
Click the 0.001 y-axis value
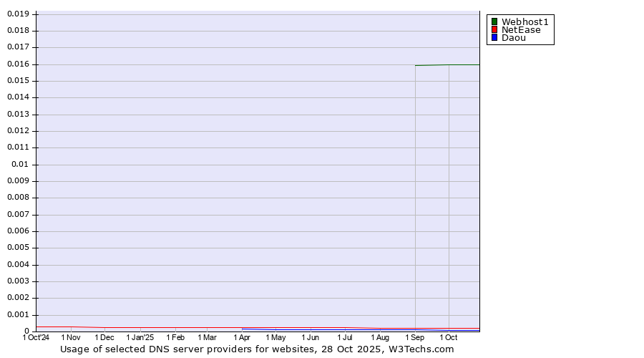pos(19,314)
